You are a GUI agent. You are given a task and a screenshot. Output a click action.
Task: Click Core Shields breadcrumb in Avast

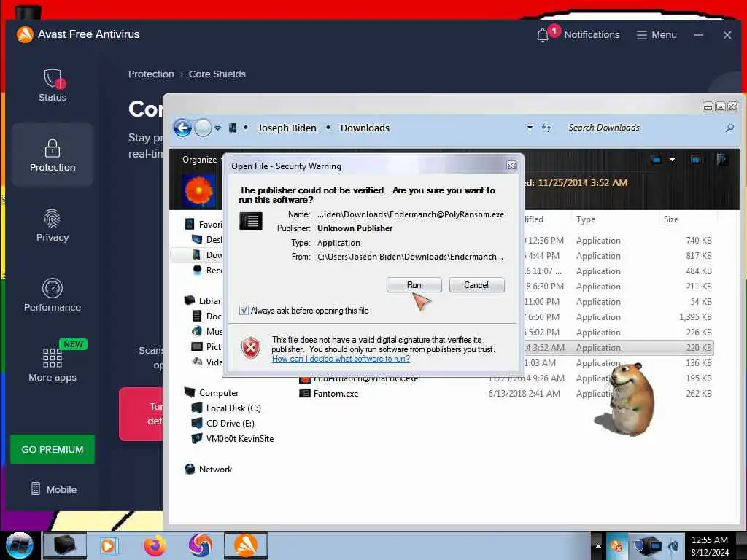click(x=217, y=74)
